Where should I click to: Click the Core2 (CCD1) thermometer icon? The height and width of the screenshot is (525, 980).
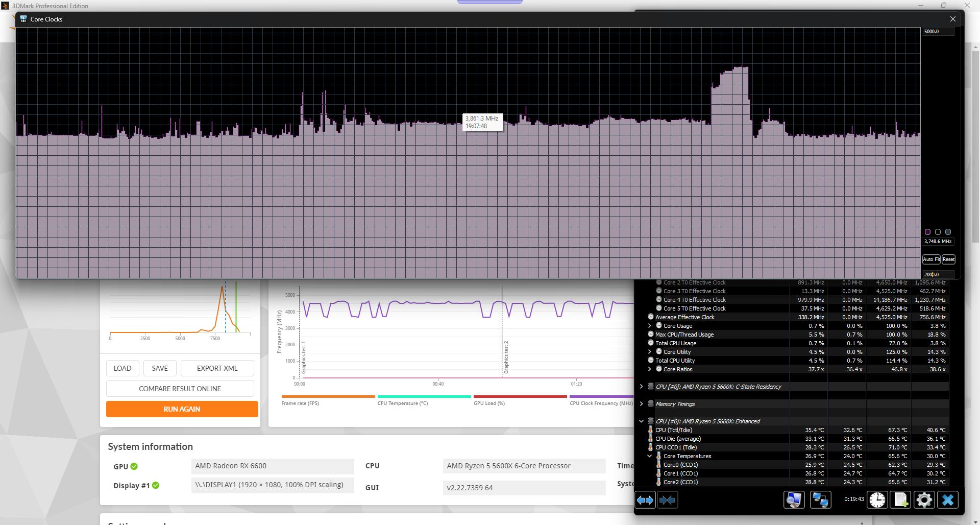click(x=659, y=482)
